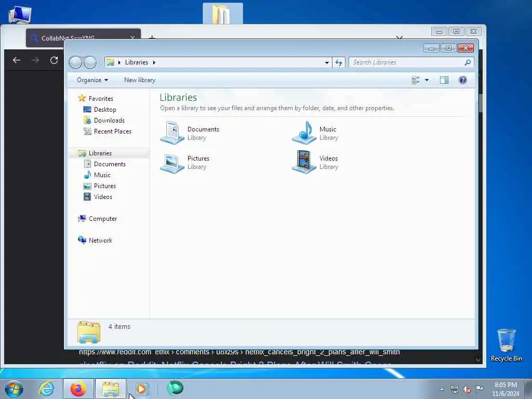The width and height of the screenshot is (532, 399).
Task: Click browser window back arrow
Action: [16, 60]
